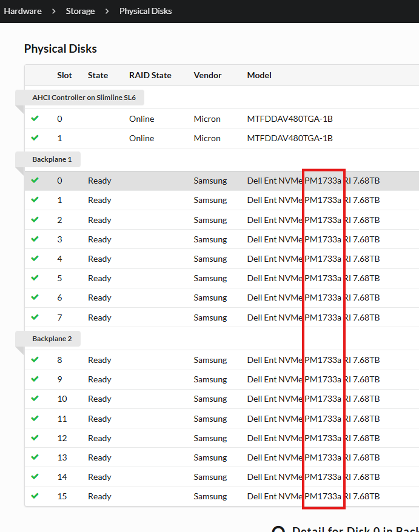
Task: Select slot number 14
Action: [62, 477]
